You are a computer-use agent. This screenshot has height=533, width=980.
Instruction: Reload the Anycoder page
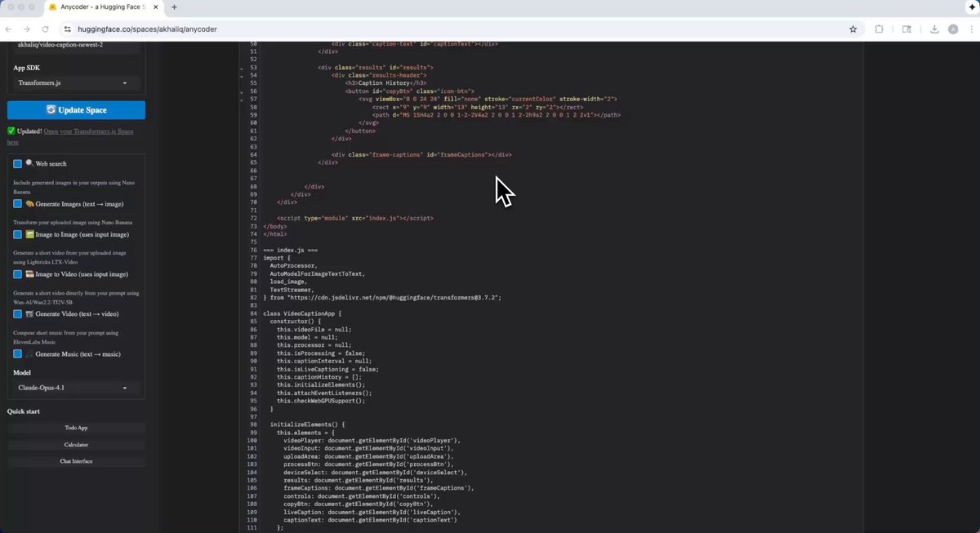click(46, 29)
